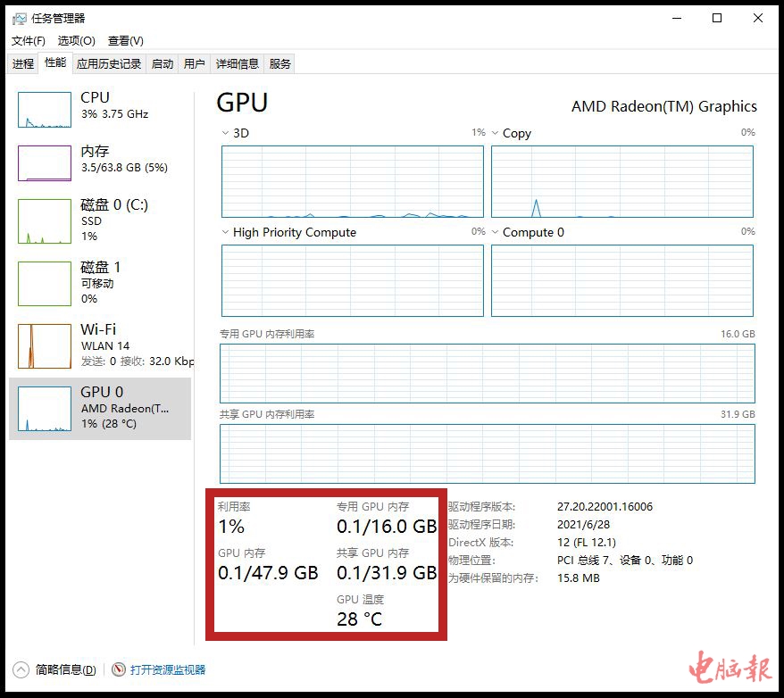Open 磁盘 0 (C:) performance item
This screenshot has width=784, height=698.
point(45,221)
